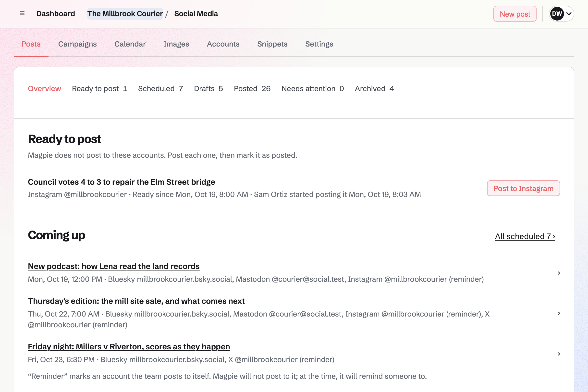588x392 pixels.
Task: Open the Calendar tab
Action: click(x=130, y=44)
